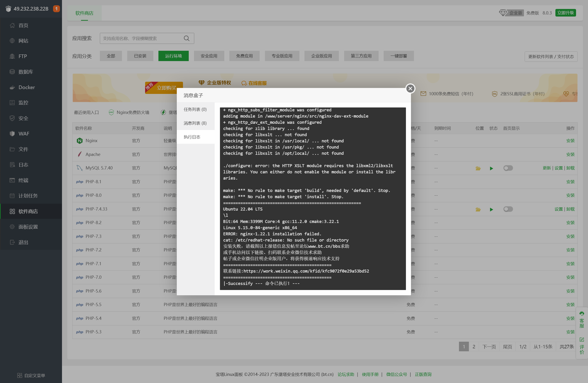Select the 全部 category filter

click(x=111, y=56)
